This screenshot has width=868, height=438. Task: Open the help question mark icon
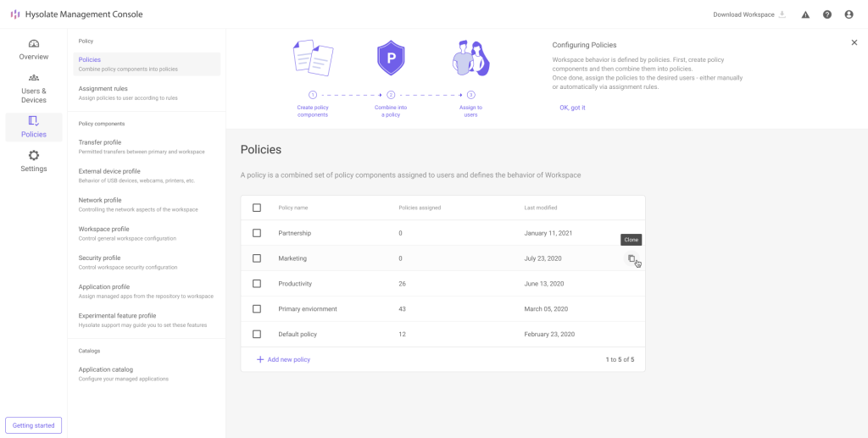[x=827, y=14]
